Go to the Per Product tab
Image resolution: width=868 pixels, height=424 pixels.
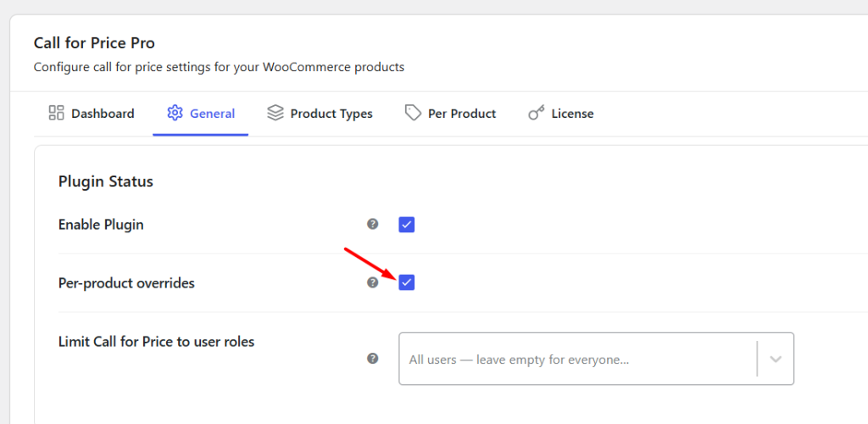click(x=450, y=114)
